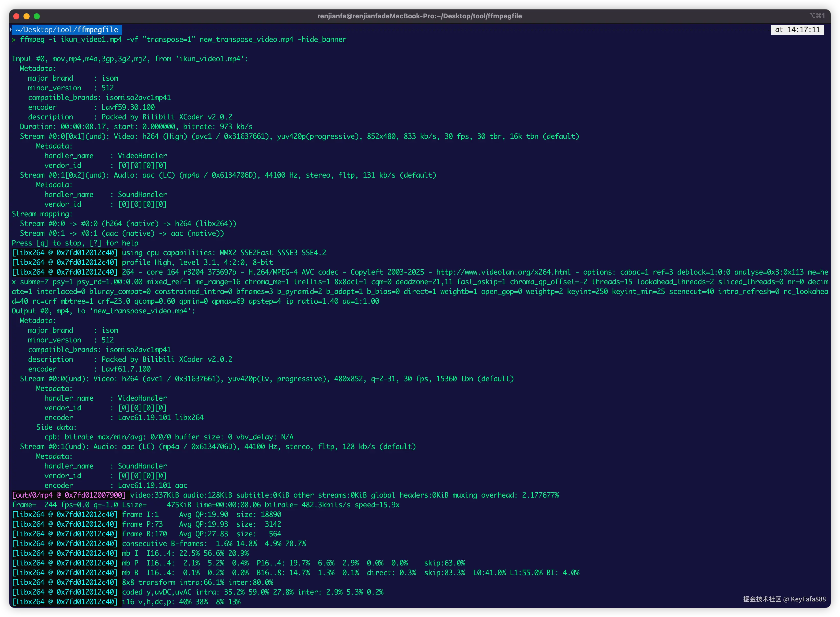
Task: Click the 'Press [q] to stop' help line
Action: (x=75, y=243)
